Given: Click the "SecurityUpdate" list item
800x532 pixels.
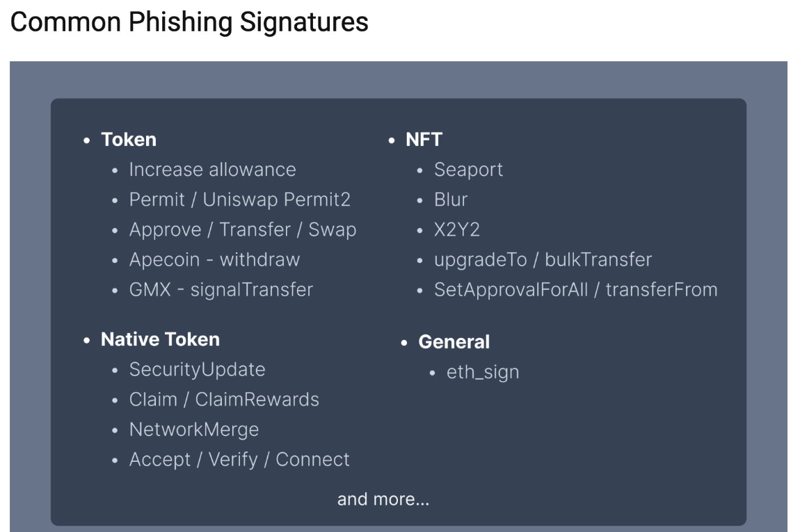Looking at the screenshot, I should tap(197, 369).
